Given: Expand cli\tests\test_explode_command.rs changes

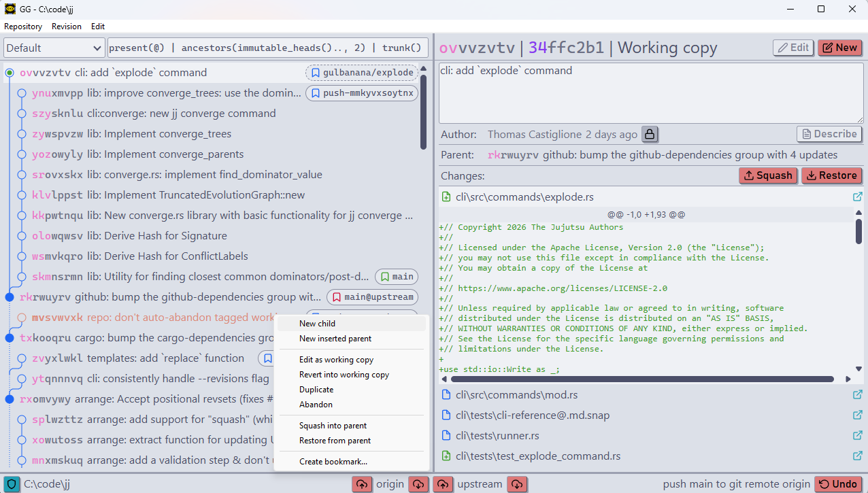Looking at the screenshot, I should tap(537, 456).
